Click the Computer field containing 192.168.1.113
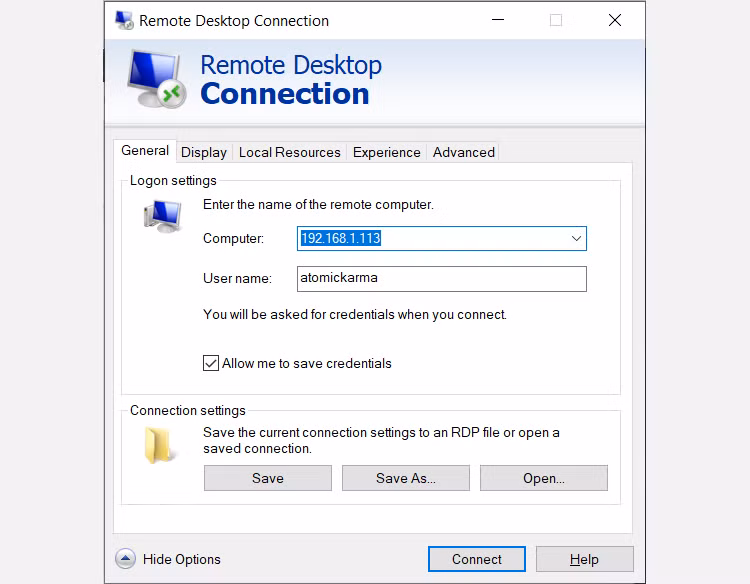The image size is (750, 584). tap(441, 238)
